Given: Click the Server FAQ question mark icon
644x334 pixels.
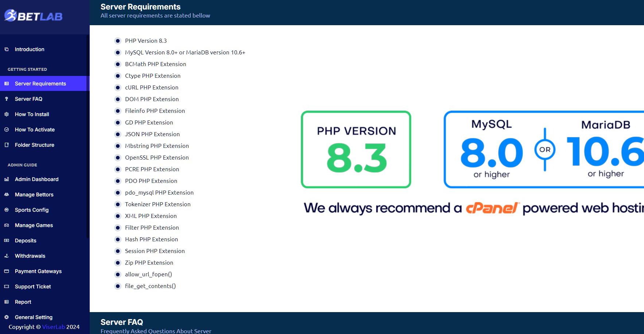Looking at the screenshot, I should [7, 99].
